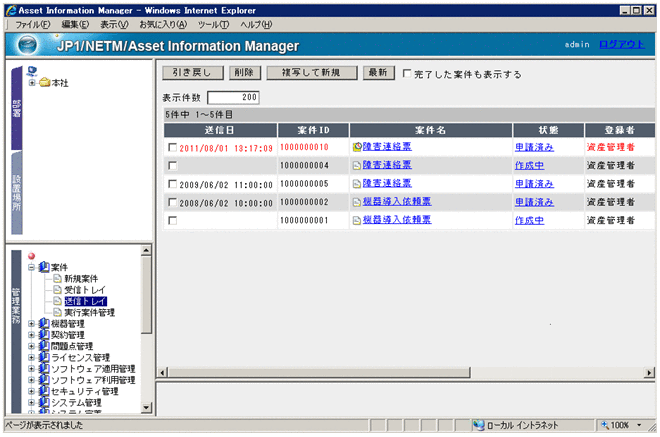Click the document icon in row 1000000001
The image size is (660, 437).
click(357, 220)
